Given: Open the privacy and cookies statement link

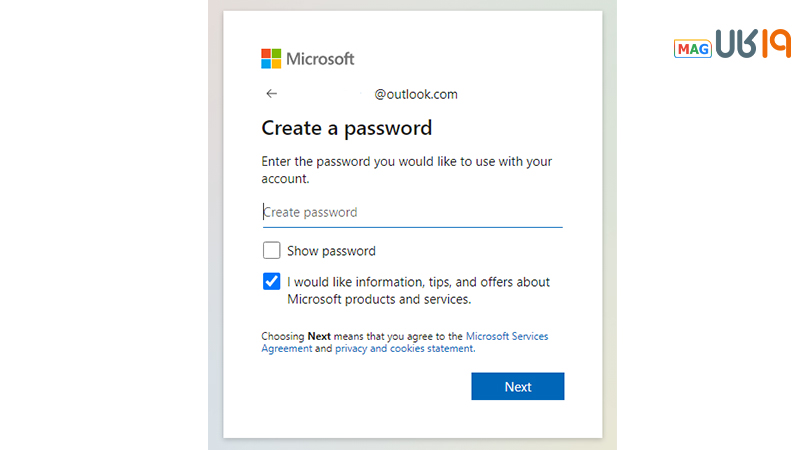Looking at the screenshot, I should point(404,349).
